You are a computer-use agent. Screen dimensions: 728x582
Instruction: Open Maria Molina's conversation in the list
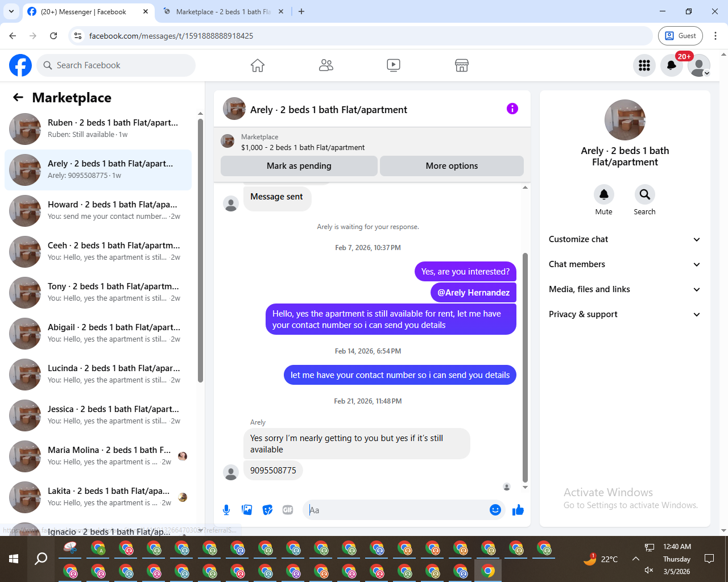pos(98,456)
